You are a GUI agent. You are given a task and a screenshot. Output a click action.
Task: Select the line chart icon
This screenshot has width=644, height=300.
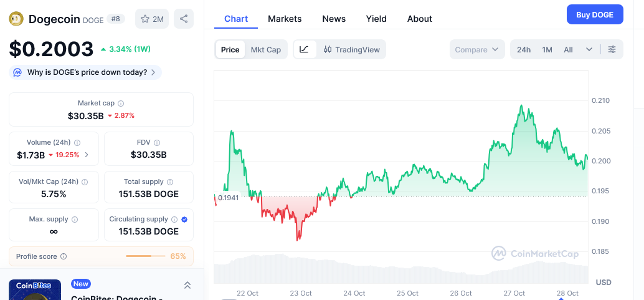[304, 49]
